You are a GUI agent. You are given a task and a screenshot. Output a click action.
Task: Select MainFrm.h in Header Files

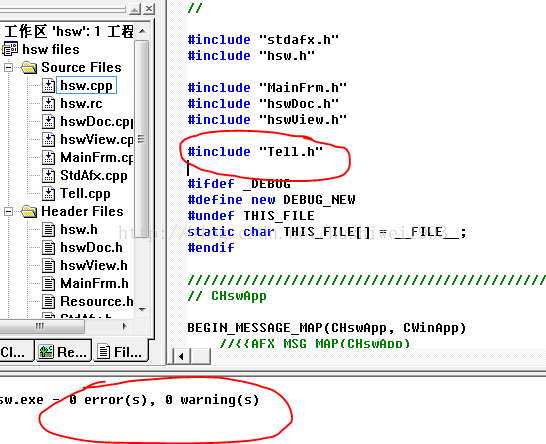point(94,283)
